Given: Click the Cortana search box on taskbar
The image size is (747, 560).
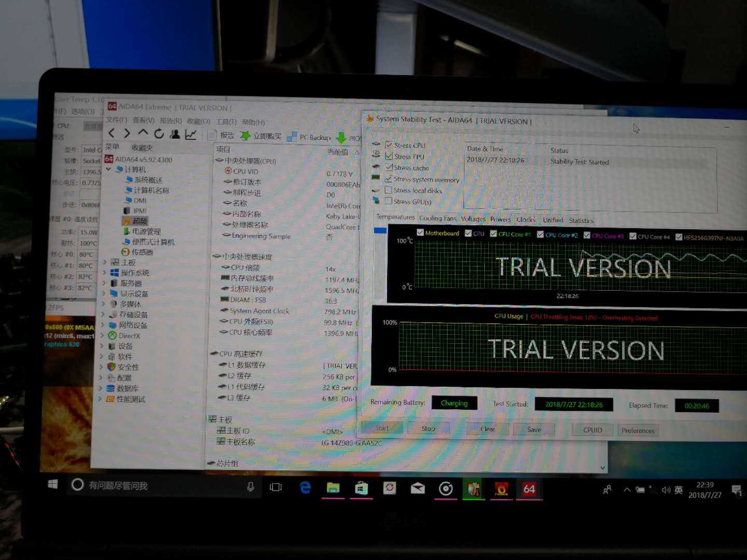Looking at the screenshot, I should [164, 485].
